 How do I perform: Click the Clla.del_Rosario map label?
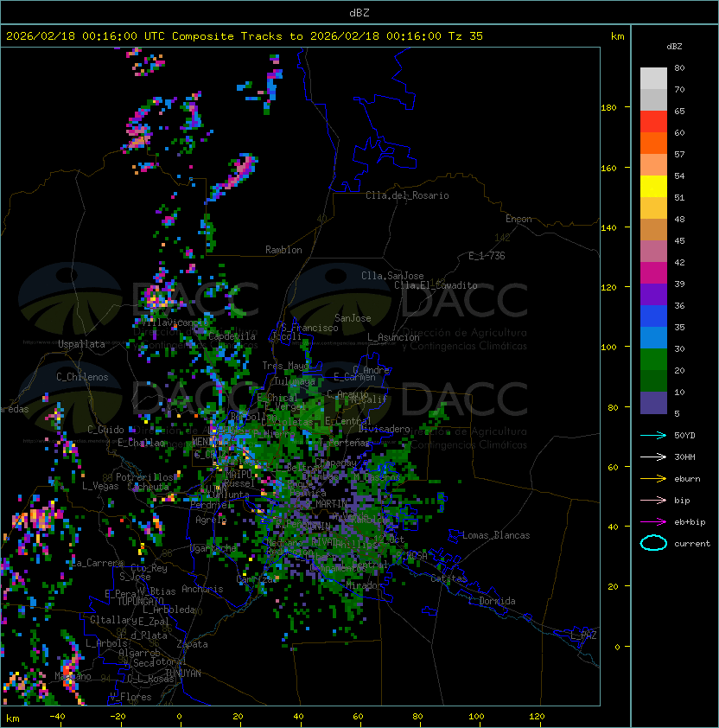tap(407, 195)
